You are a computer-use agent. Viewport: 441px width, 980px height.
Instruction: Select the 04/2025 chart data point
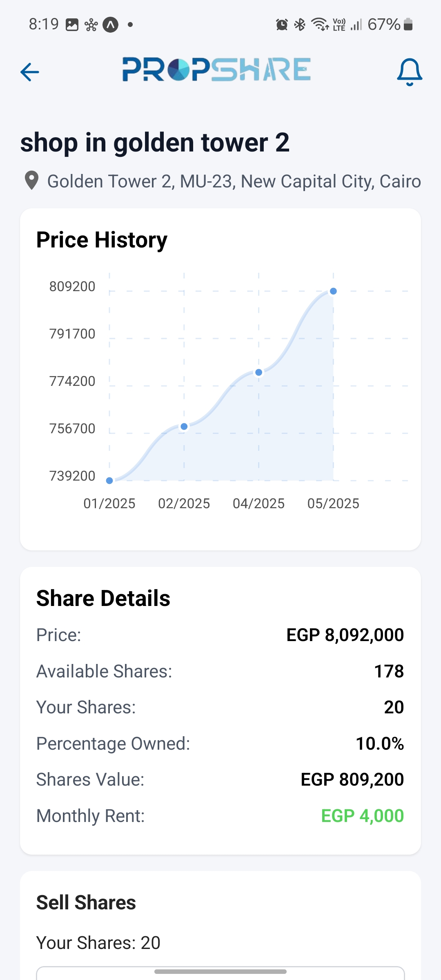[x=259, y=372]
